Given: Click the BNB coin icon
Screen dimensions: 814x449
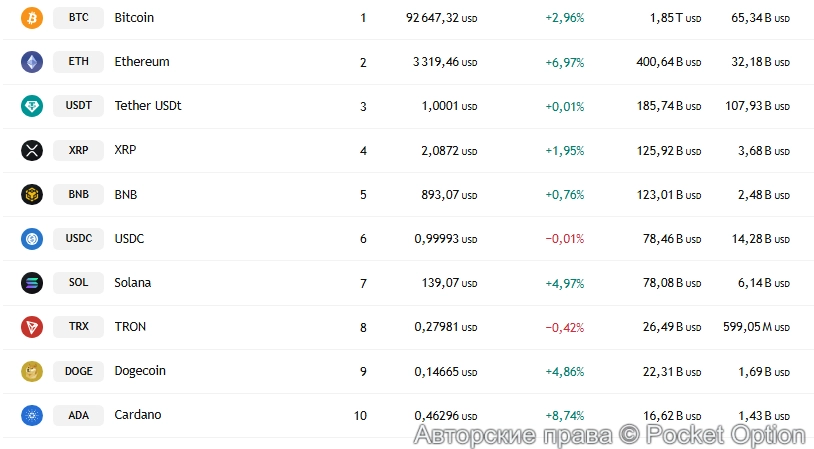Looking at the screenshot, I should pyautogui.click(x=32, y=194).
